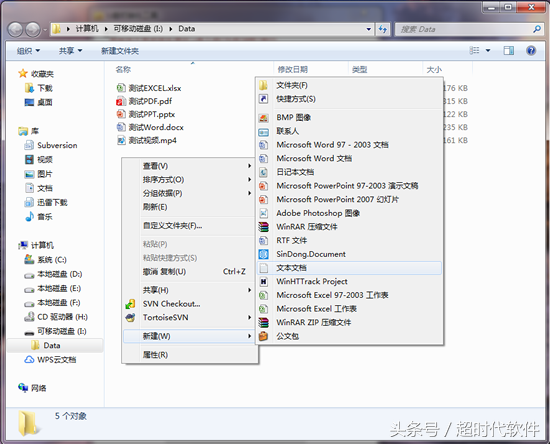Click the SVN Checkout icon
This screenshot has height=444, width=550.
pos(130,304)
